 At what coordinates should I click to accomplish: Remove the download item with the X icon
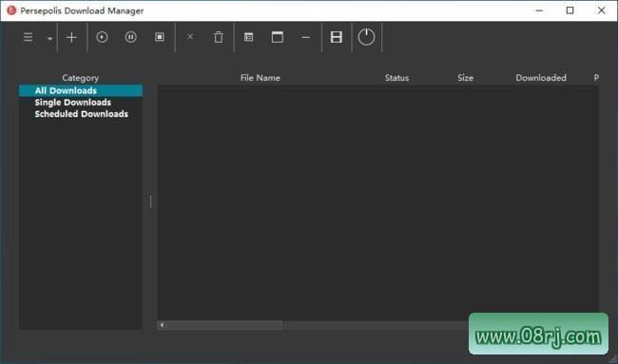(x=190, y=37)
